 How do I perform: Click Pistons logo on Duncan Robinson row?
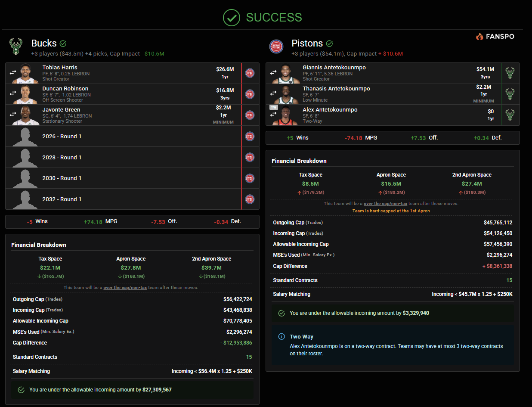click(250, 94)
